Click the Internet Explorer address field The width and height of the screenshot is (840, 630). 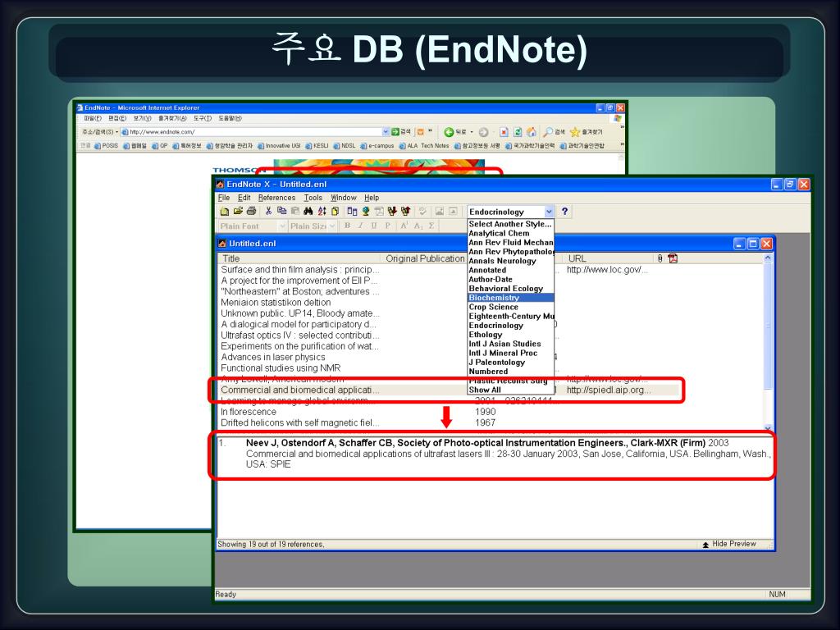(251, 132)
